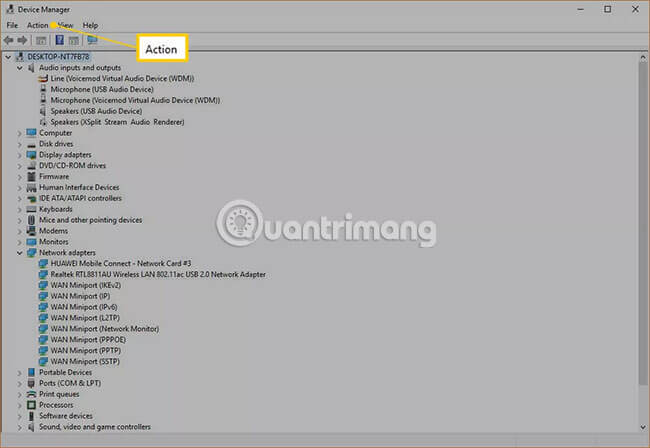Select Microphone (USB Audio Device)

coord(102,89)
